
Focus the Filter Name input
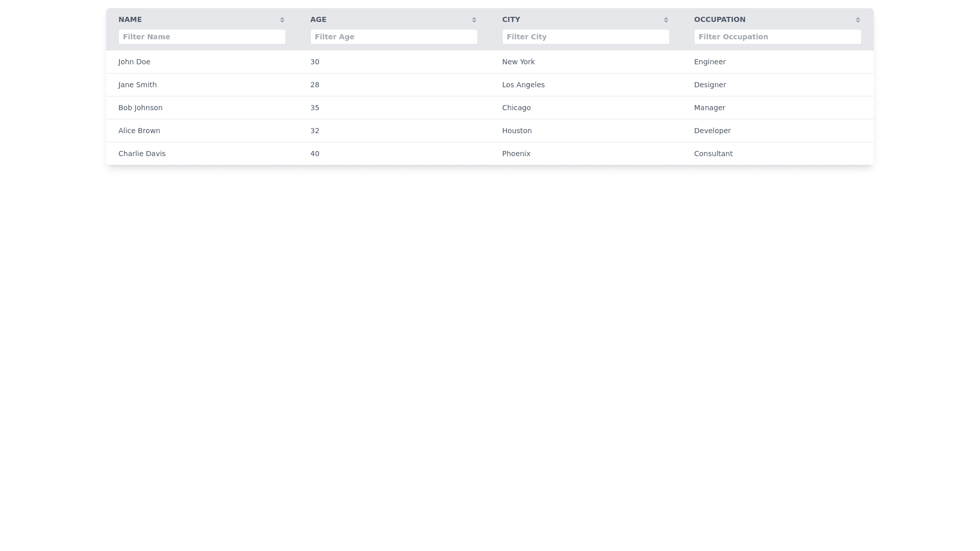pyautogui.click(x=202, y=37)
